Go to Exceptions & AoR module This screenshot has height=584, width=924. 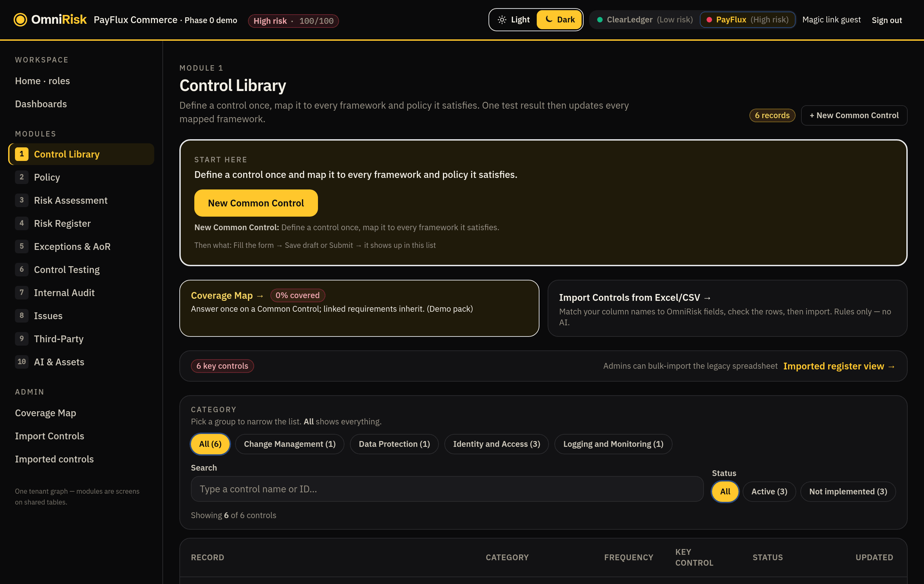pos(81,247)
